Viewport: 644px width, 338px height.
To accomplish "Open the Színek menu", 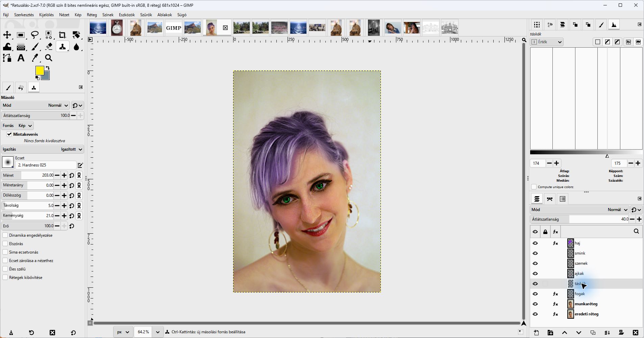I will tap(108, 15).
